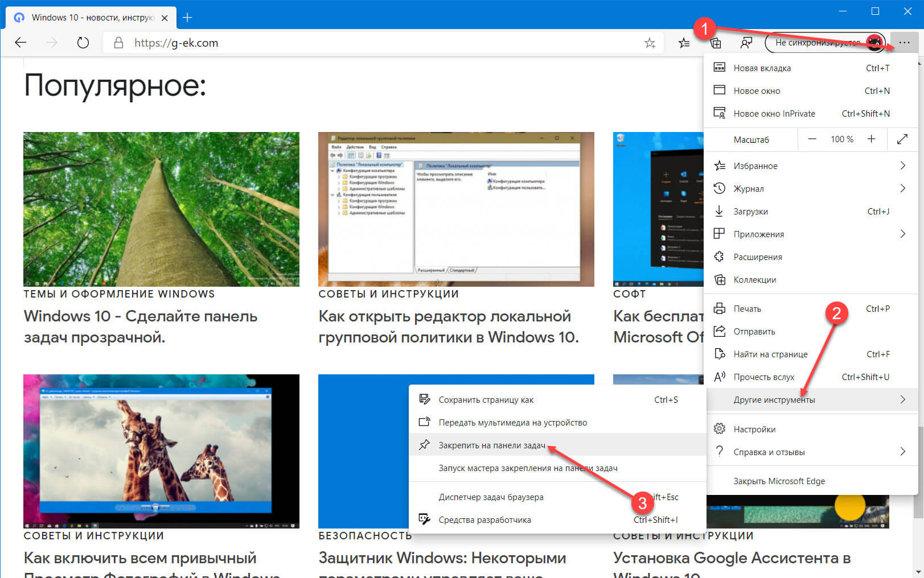Click the history clock icon by 'Журнал'
924x578 pixels.
[x=720, y=188]
